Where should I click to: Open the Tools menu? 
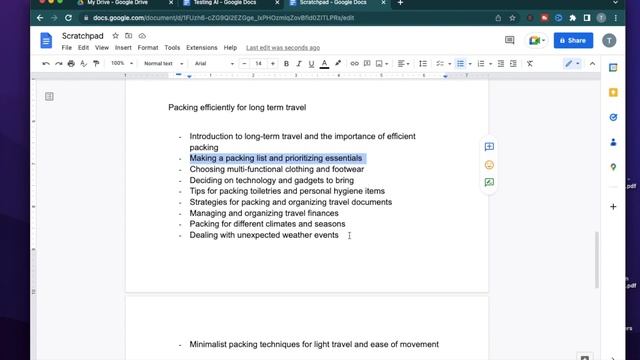pos(172,48)
